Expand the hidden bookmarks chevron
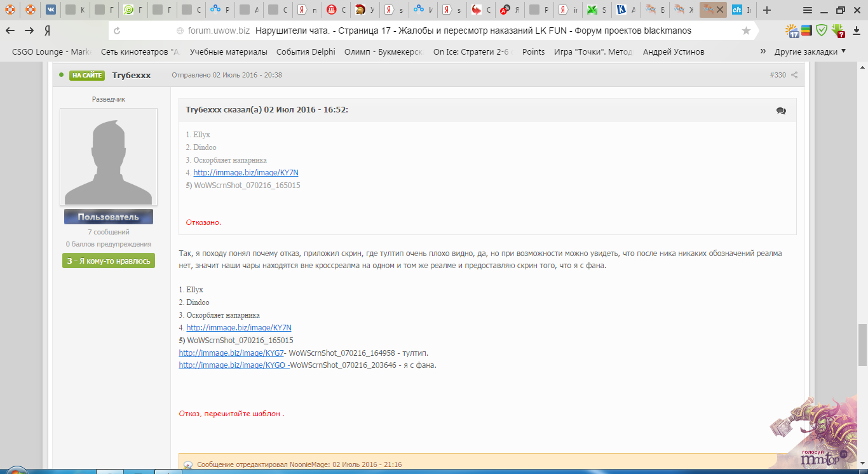The width and height of the screenshot is (868, 474). pos(762,51)
